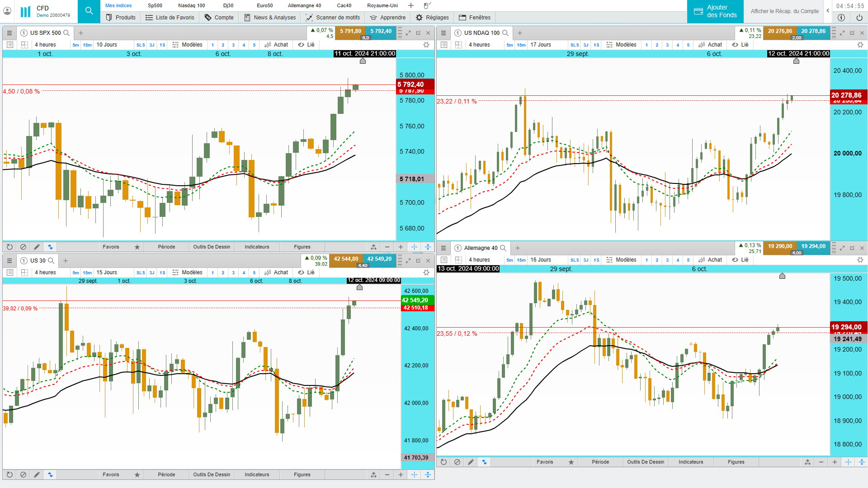Toggle Lié linking on Allemagne 40 chart
Screen dimensions: 868x488
coord(740,260)
